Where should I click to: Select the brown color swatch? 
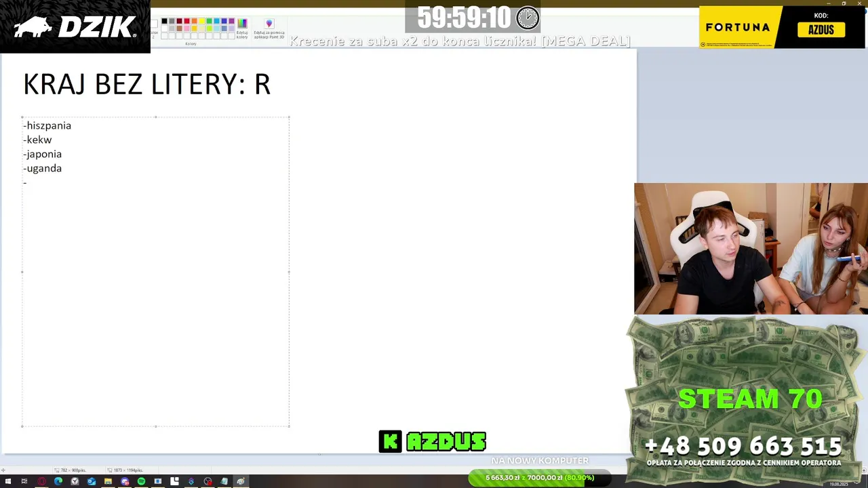click(180, 28)
